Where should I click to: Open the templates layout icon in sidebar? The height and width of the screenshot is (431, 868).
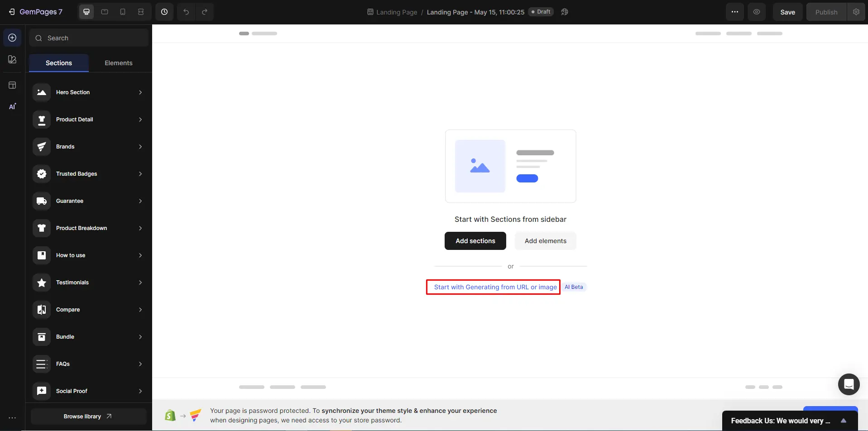click(12, 85)
